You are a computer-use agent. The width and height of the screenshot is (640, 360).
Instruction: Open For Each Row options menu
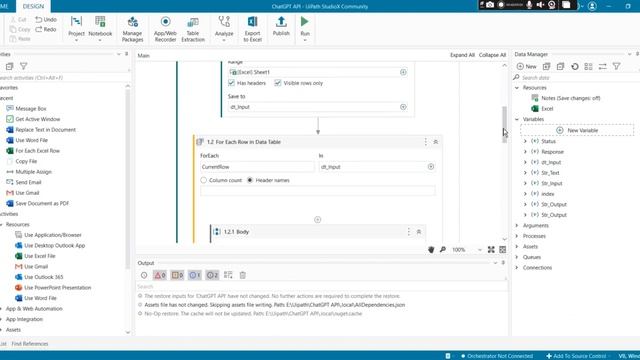coord(425,142)
